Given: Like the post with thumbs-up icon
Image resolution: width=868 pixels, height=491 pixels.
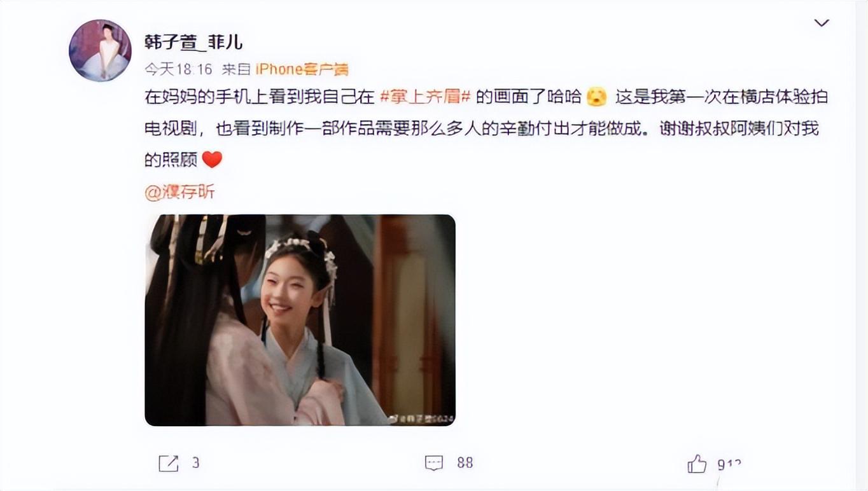Looking at the screenshot, I should click(x=697, y=464).
